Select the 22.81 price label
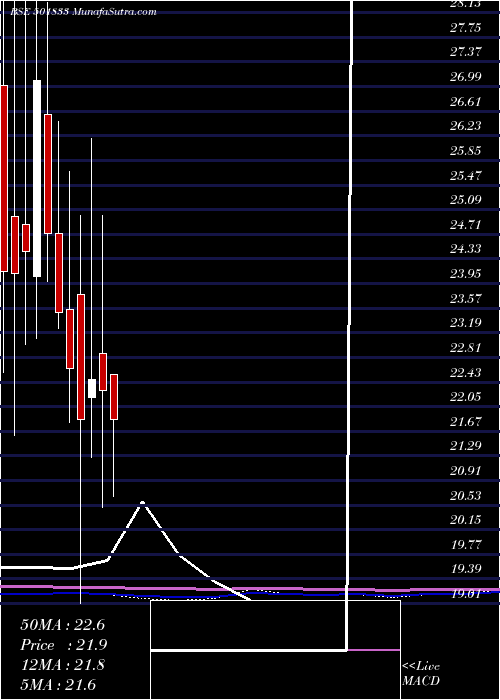The height and width of the screenshot is (700, 500). [465, 348]
